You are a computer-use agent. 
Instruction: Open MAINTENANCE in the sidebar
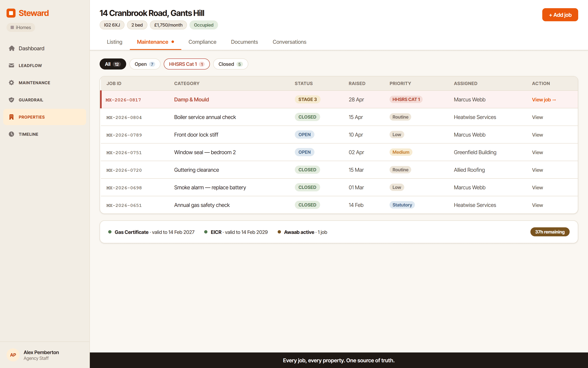tap(45, 83)
